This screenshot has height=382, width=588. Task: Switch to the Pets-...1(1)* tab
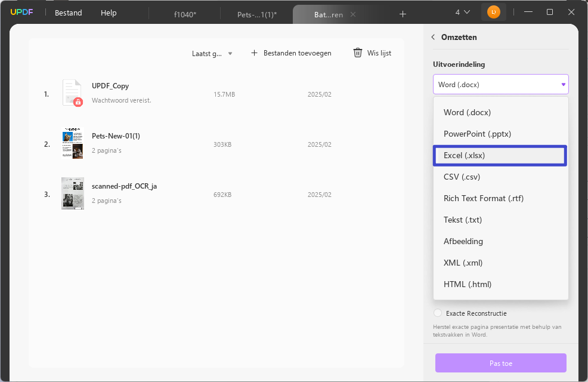point(257,14)
